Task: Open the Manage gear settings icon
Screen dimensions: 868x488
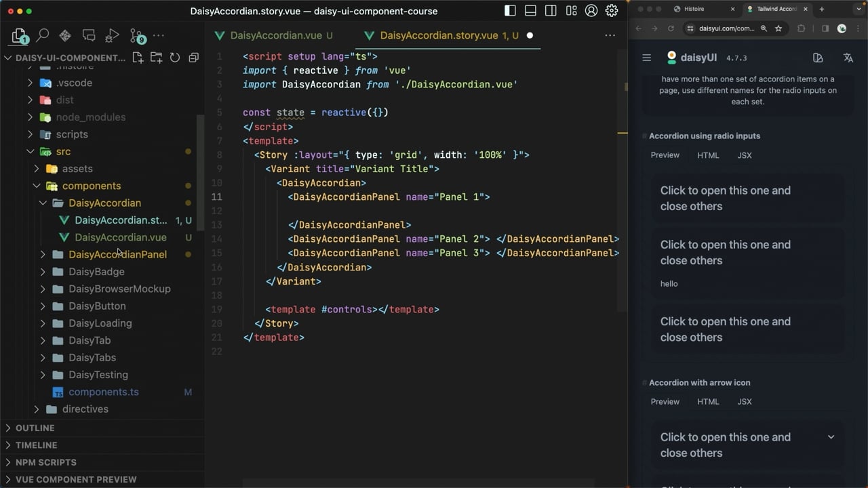Action: coord(612,11)
